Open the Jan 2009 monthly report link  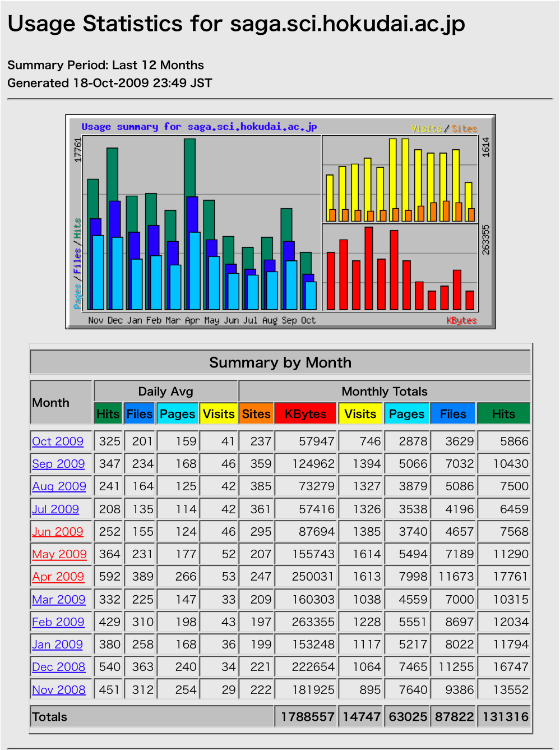57,645
